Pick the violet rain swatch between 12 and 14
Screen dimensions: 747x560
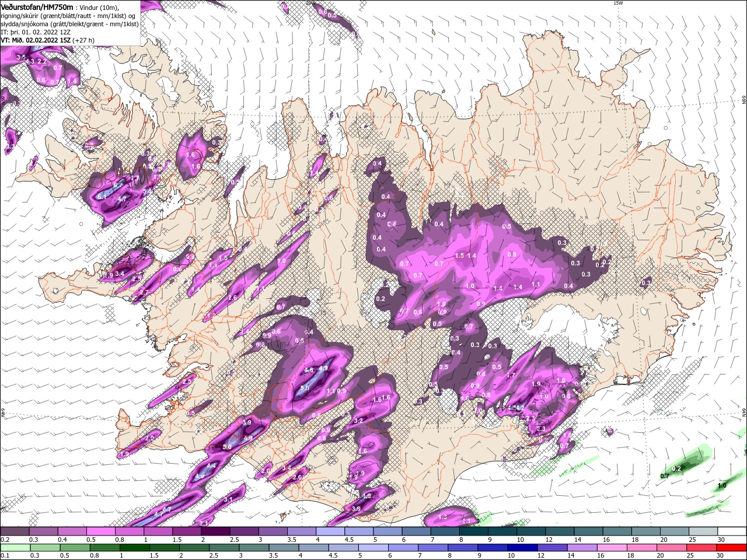coord(552,548)
